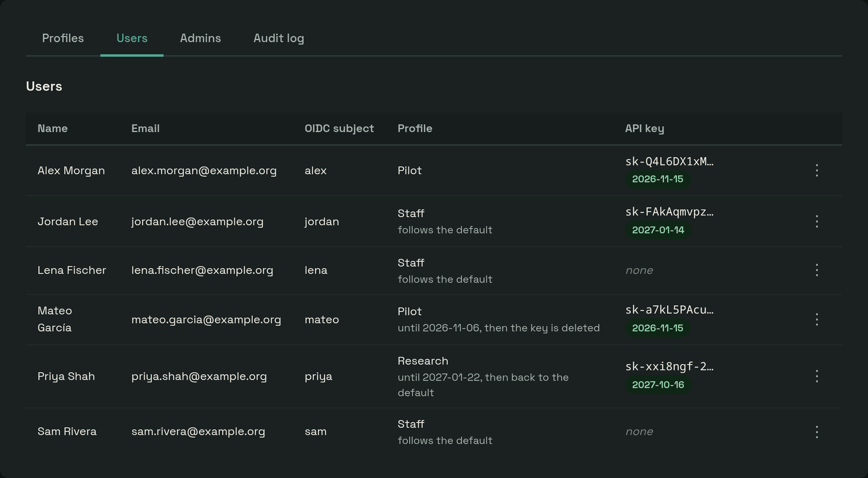Click the 'none' API key for Lena Fischer
Screen dimensions: 868x478
[x=639, y=270]
